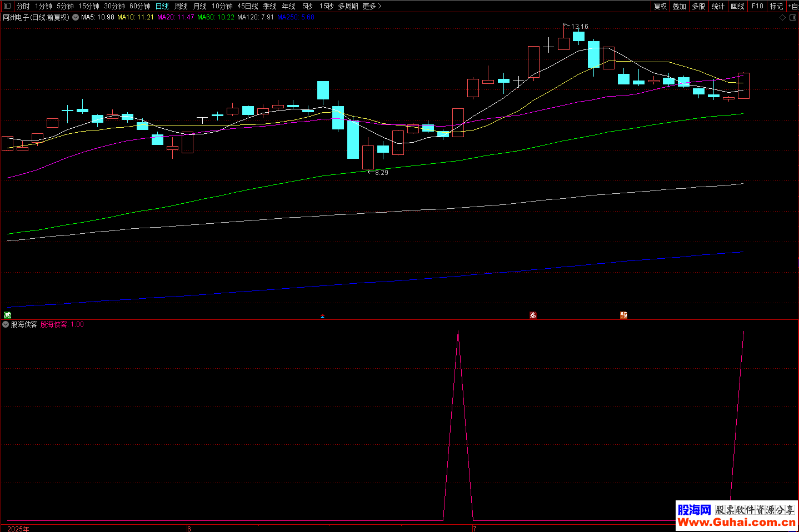Click the last red candlestick

click(743, 86)
